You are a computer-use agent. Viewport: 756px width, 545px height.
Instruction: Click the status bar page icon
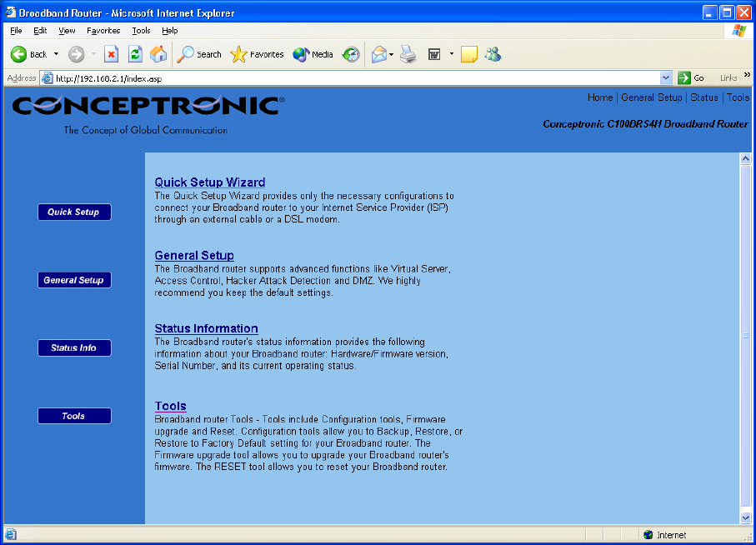coord(11,534)
